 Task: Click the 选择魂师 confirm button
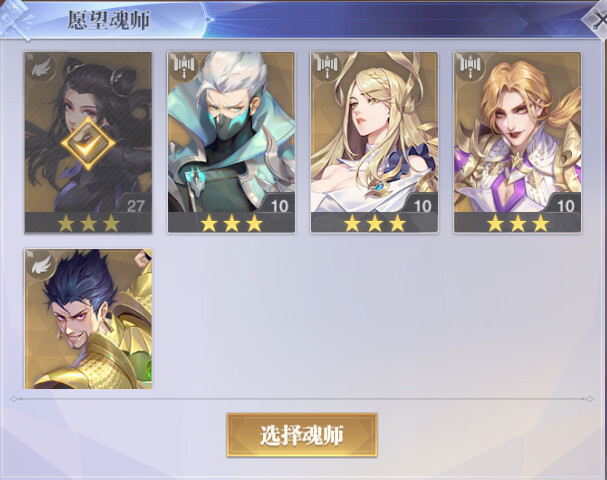(302, 435)
